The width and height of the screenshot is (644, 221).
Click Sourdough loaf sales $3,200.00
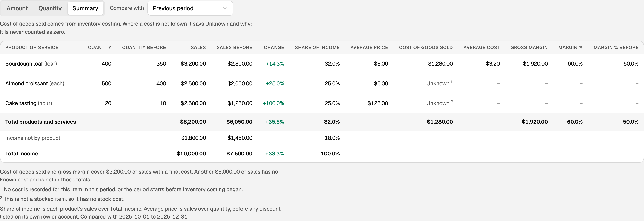(193, 64)
